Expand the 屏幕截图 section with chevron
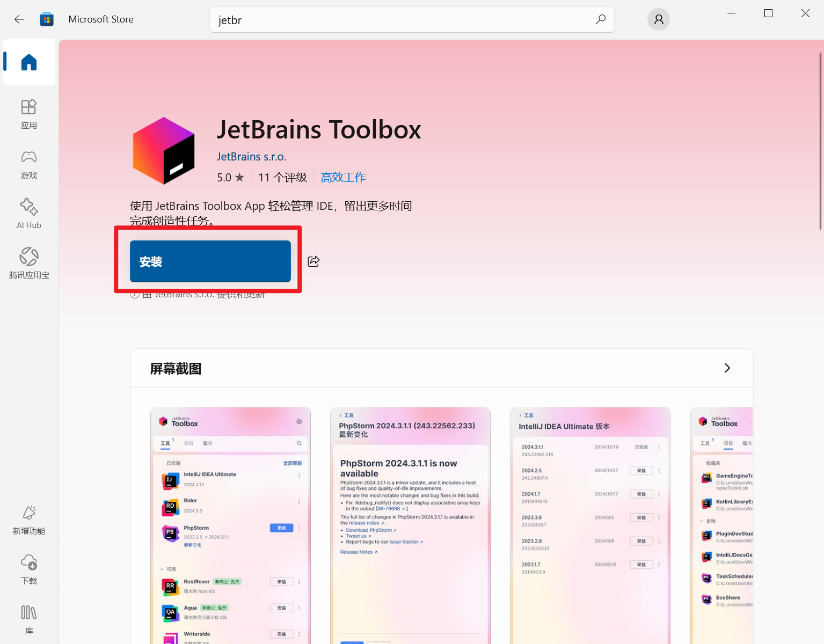 727,368
